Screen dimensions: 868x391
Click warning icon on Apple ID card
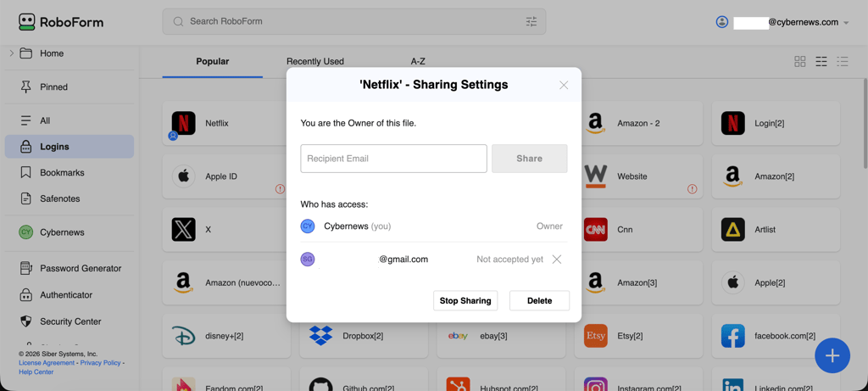[280, 189]
